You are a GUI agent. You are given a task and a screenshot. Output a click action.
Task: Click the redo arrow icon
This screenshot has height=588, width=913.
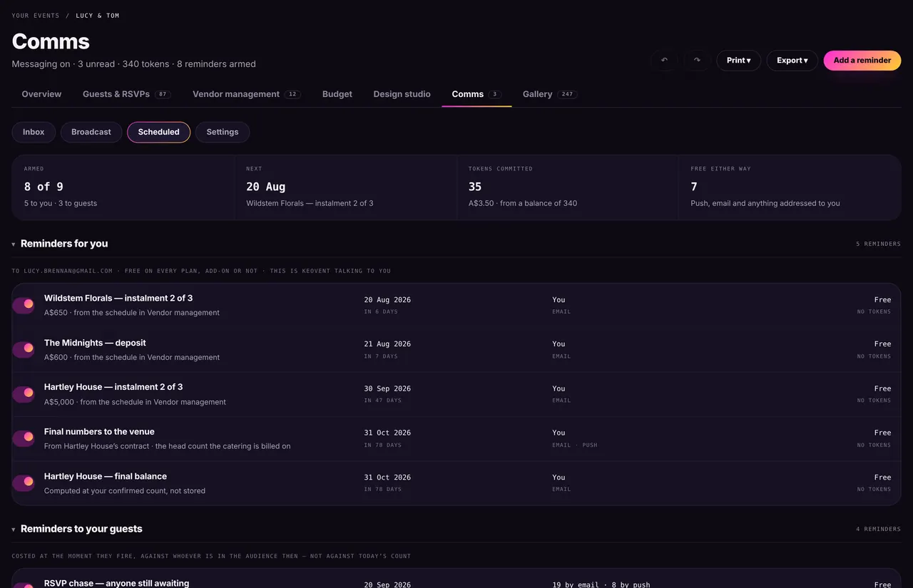[697, 61]
